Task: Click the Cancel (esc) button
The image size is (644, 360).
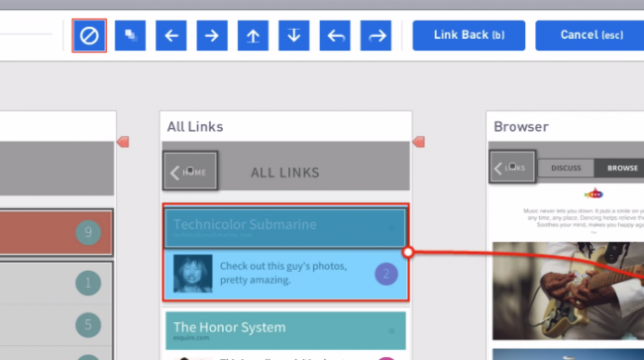Action: pos(590,36)
